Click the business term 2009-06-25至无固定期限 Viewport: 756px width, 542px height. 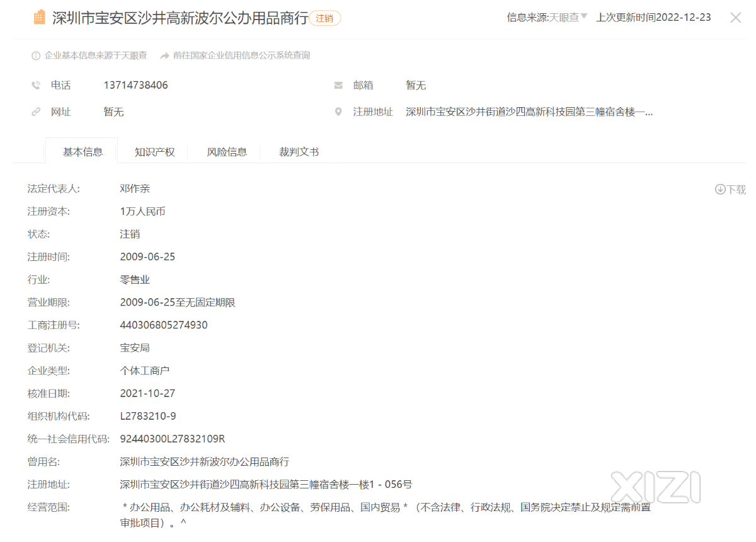click(x=178, y=303)
